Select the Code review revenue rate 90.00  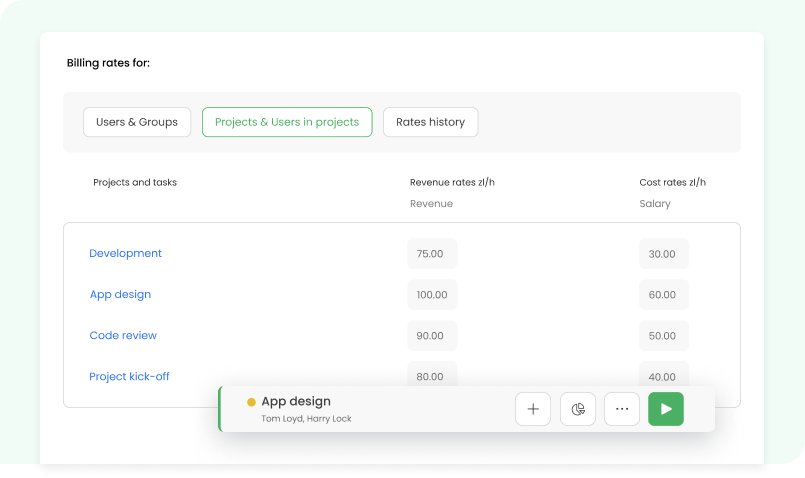pyautogui.click(x=431, y=336)
